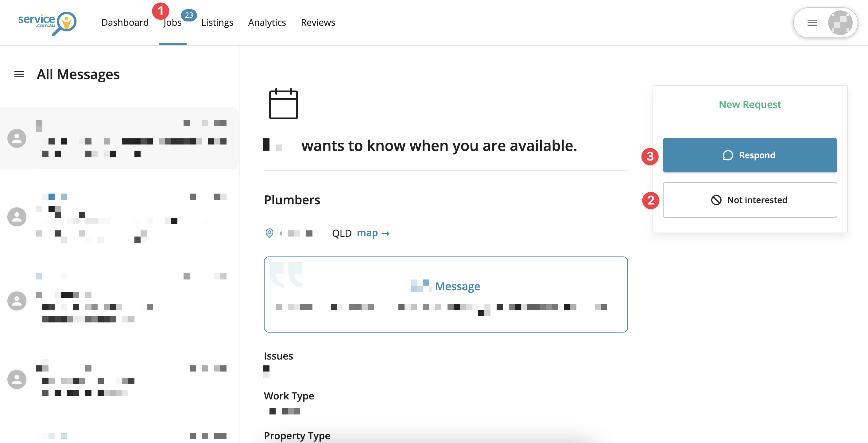Click the Property Type section label
The height and width of the screenshot is (443, 868).
[x=297, y=436]
